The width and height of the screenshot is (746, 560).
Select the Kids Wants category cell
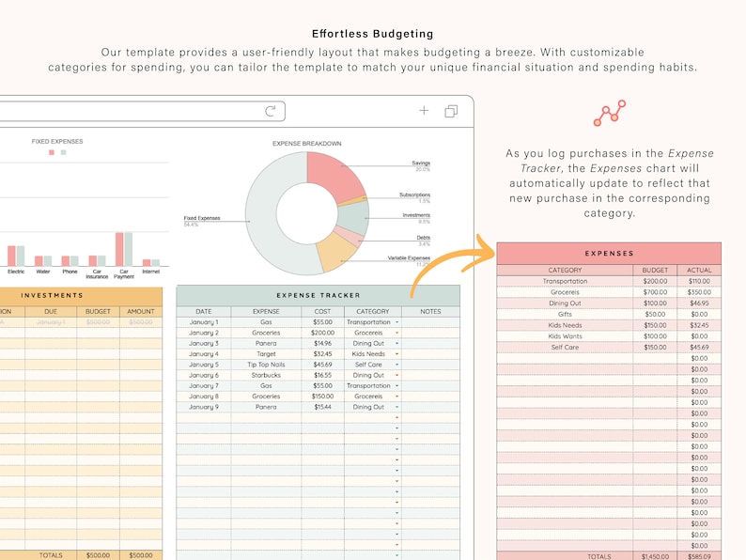point(565,335)
